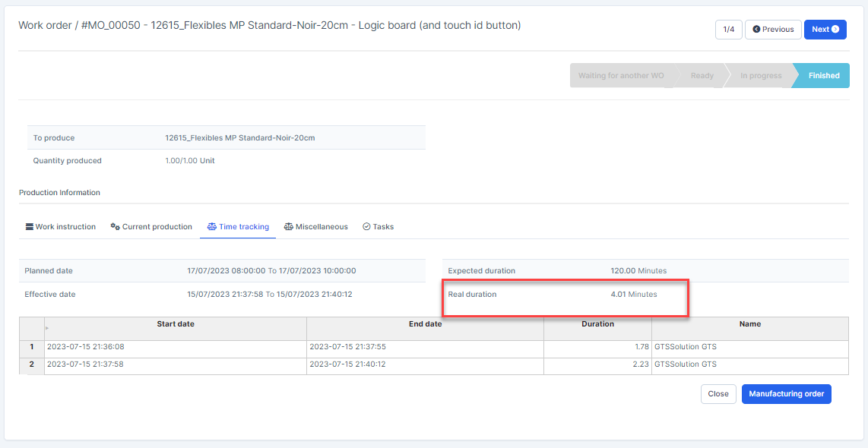Click the checkmark icon beside Tasks
868x448 pixels.
(x=366, y=227)
